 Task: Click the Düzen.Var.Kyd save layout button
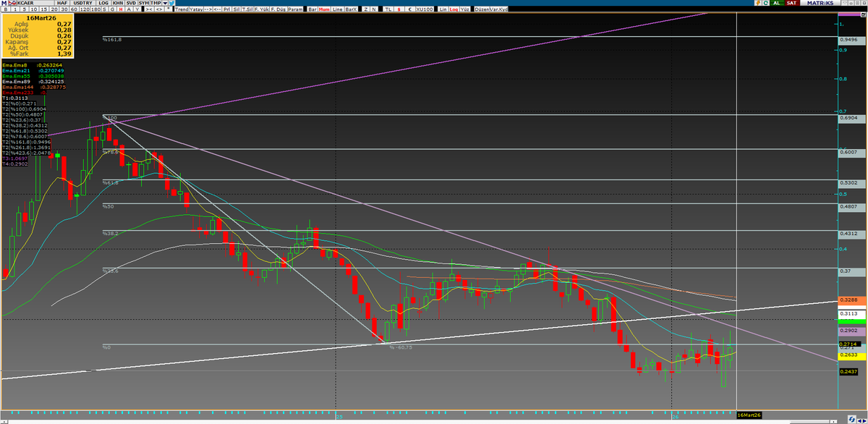pos(491,9)
